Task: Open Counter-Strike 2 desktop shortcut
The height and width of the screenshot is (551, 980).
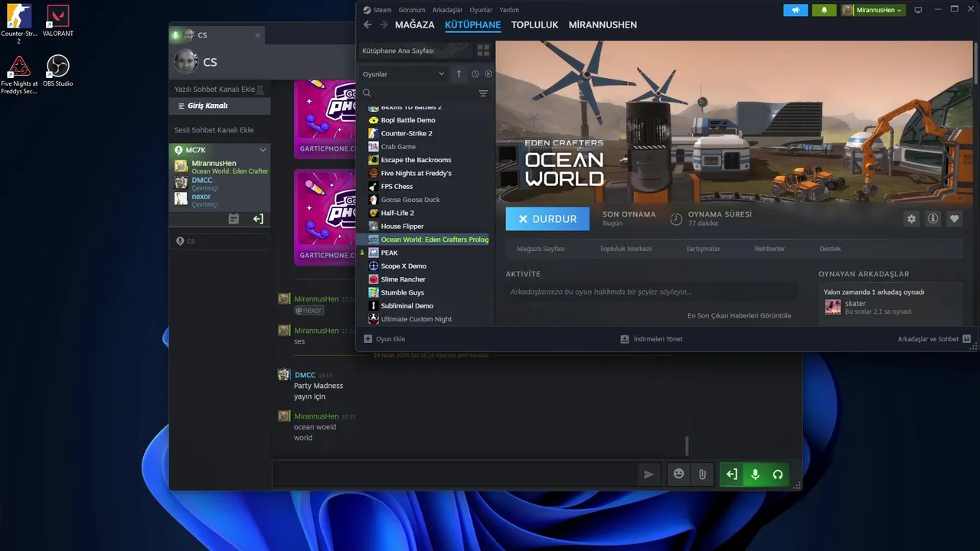Action: (x=18, y=24)
